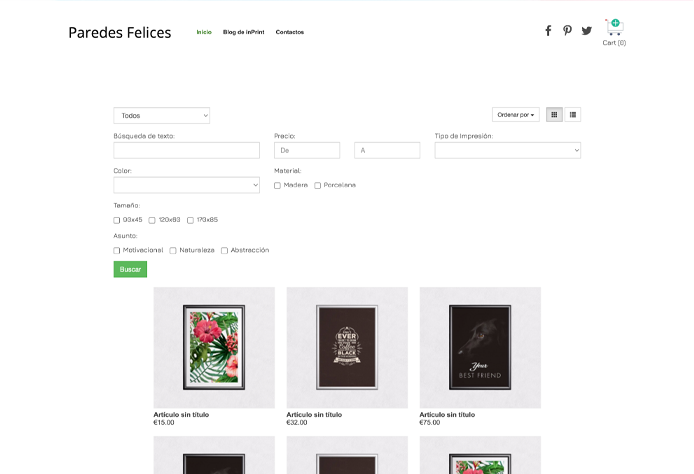Open the tropical flowers poster thumbnail

coord(214,347)
